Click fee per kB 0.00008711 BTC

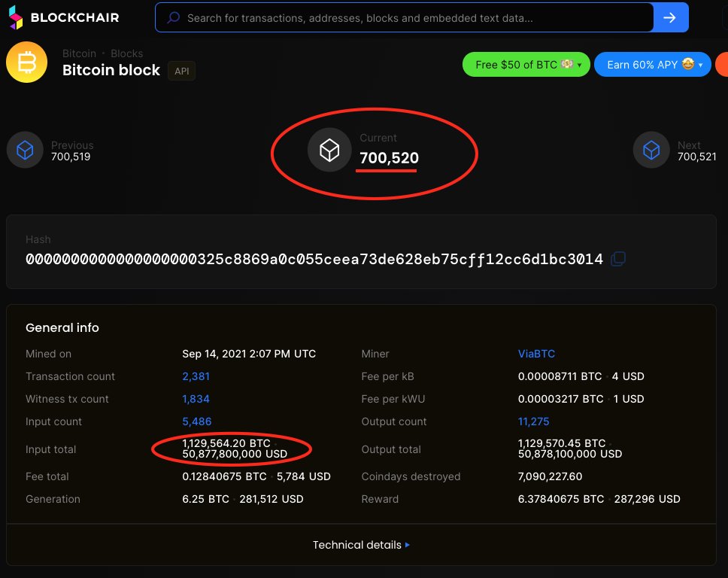point(560,376)
